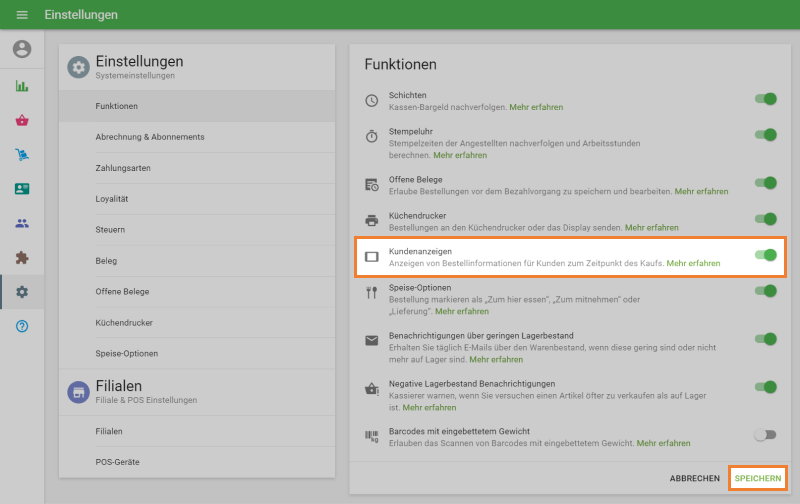Open inventory management cart icon
This screenshot has width=800, height=504.
[22, 154]
